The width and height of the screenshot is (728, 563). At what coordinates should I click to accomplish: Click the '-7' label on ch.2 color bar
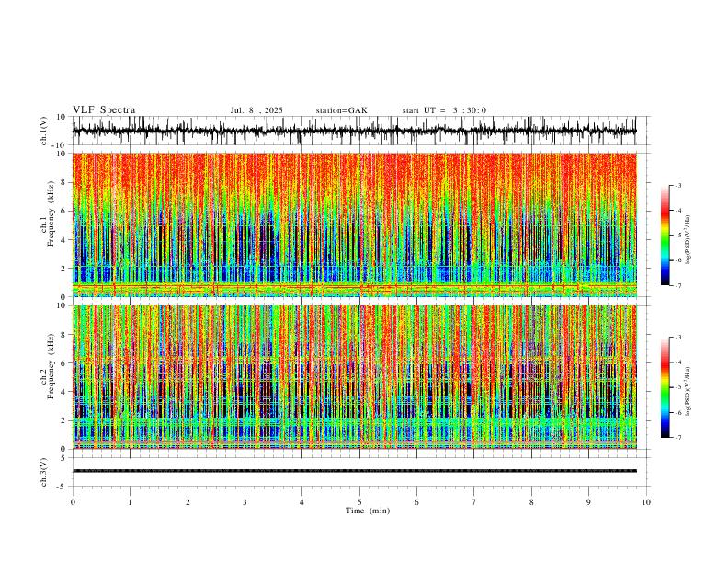click(677, 438)
